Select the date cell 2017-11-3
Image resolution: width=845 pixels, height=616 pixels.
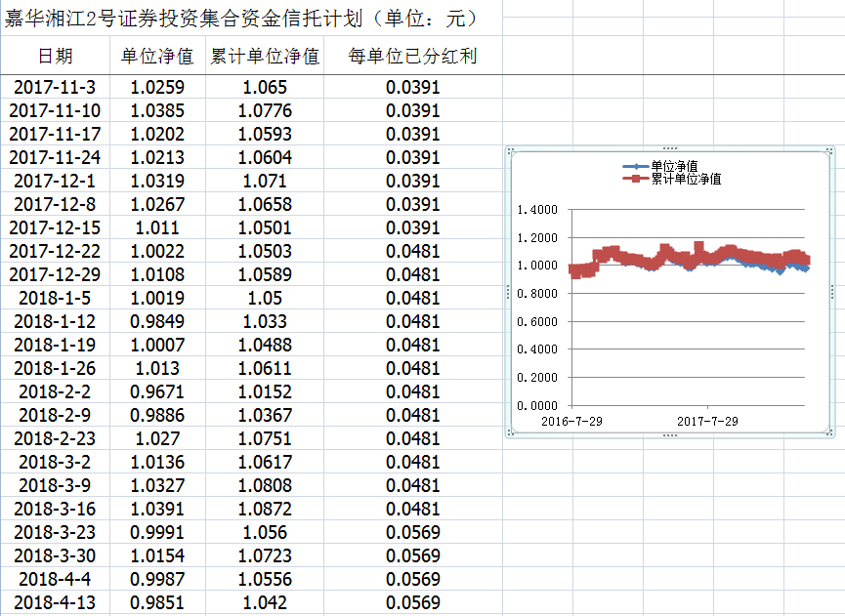[x=55, y=87]
